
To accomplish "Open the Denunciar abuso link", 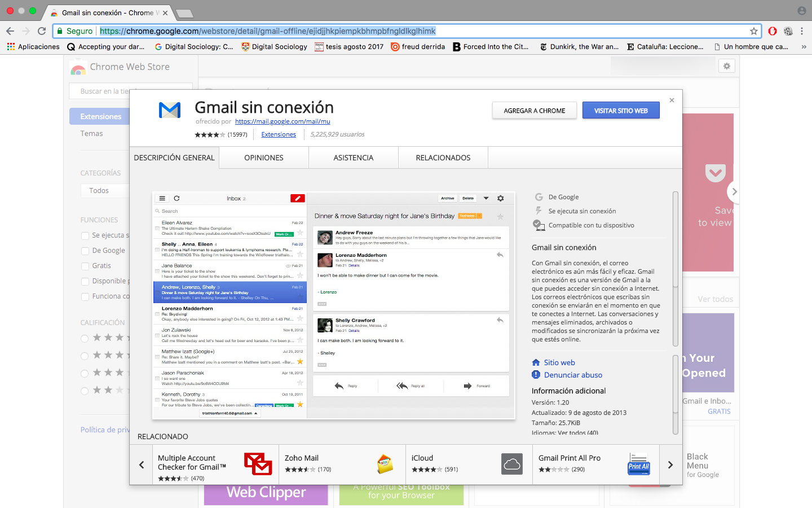I will [573, 375].
